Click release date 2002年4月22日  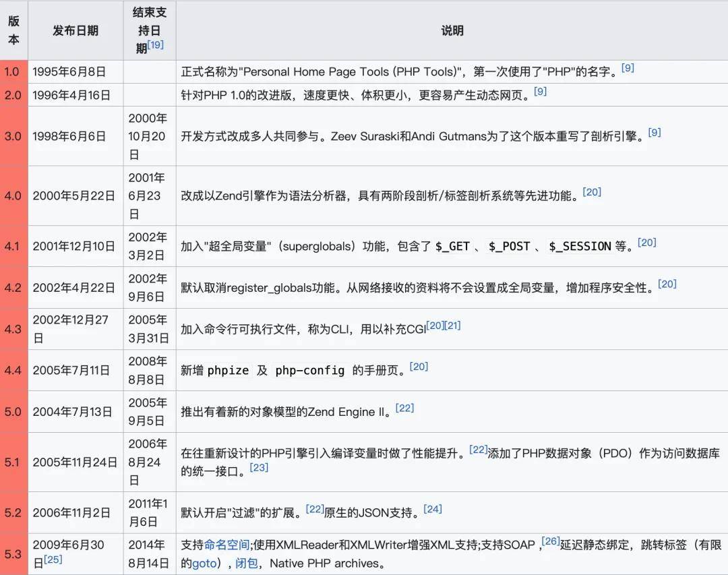(x=74, y=287)
